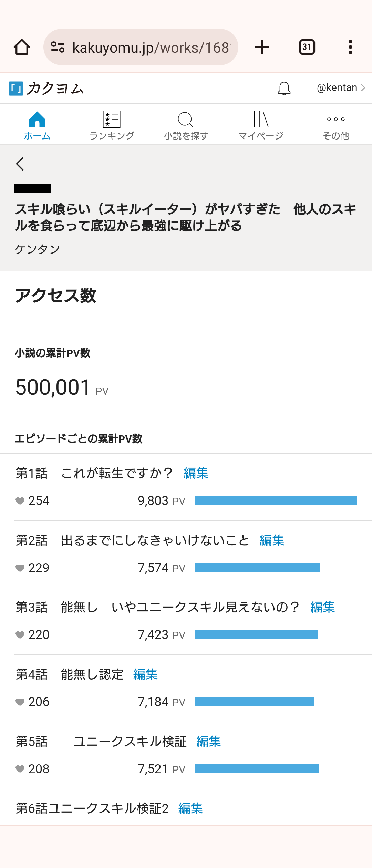Click 編集 link for episode 第2話
Screen dimensions: 372x868
coord(272,540)
